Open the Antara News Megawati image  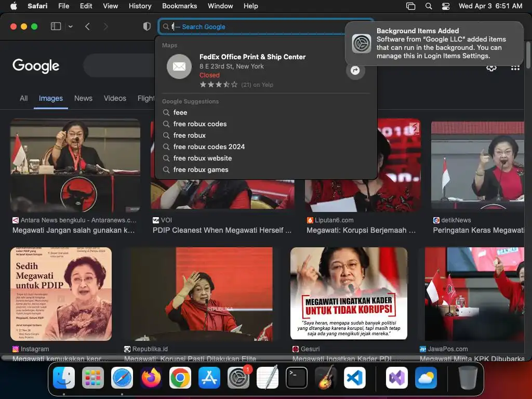(75, 165)
